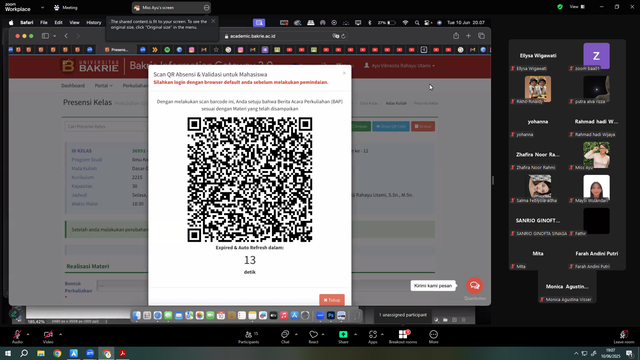This screenshot has width=640, height=360.
Task: Open the Chat panel
Action: click(285, 336)
